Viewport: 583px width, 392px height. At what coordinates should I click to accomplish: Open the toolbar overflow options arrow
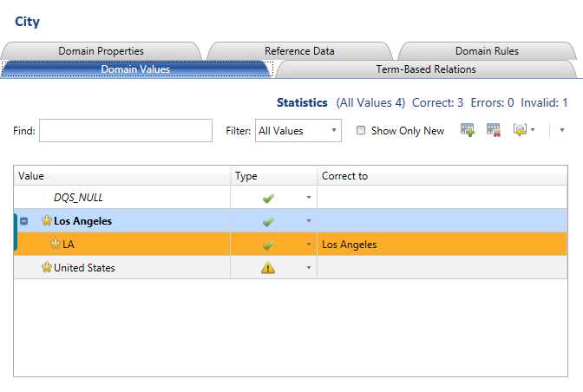click(562, 131)
